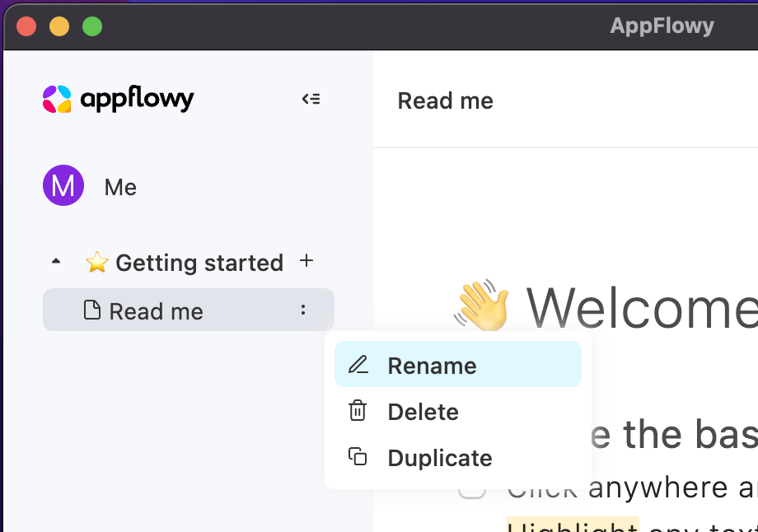The height and width of the screenshot is (532, 758).
Task: Click the copy icon next to Duplicate
Action: 358,456
